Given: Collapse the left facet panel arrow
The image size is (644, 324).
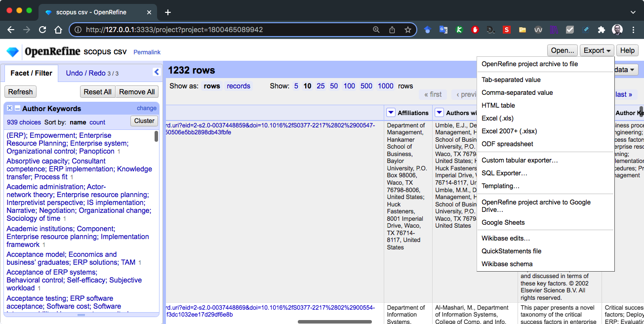Looking at the screenshot, I should (157, 72).
